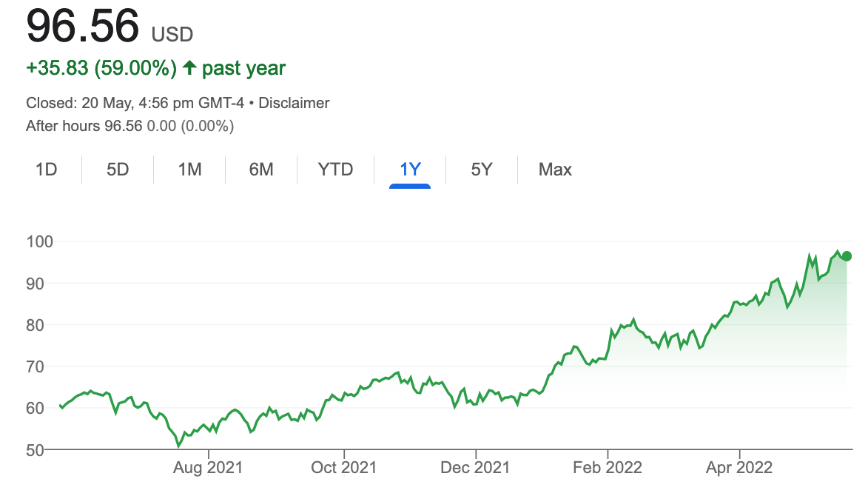Switch chart to 5Y range
The image size is (868, 499).
pos(481,170)
